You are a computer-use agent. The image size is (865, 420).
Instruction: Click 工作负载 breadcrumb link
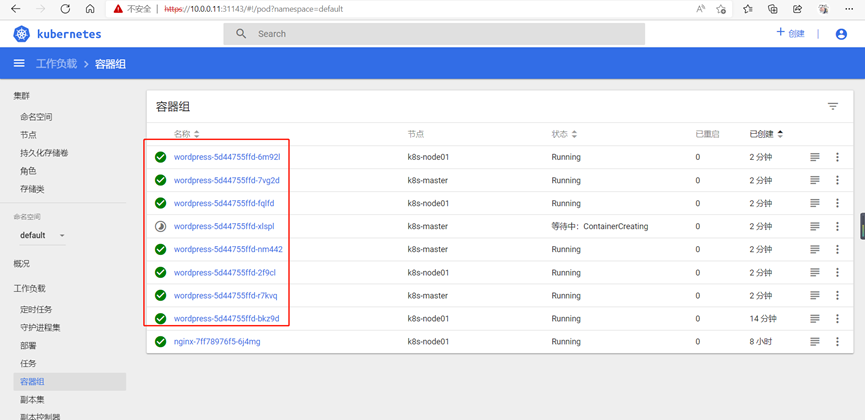coord(56,63)
